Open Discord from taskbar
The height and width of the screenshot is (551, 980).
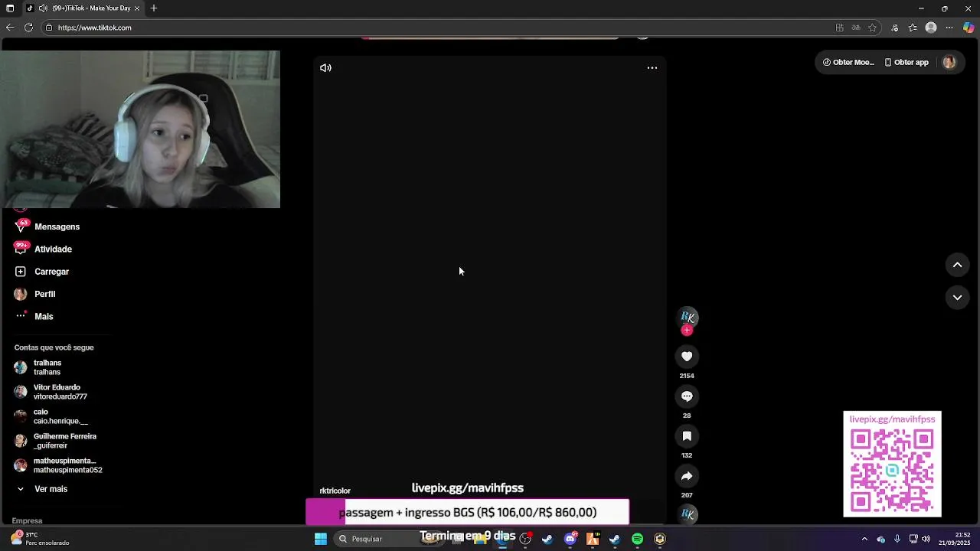[x=570, y=539]
